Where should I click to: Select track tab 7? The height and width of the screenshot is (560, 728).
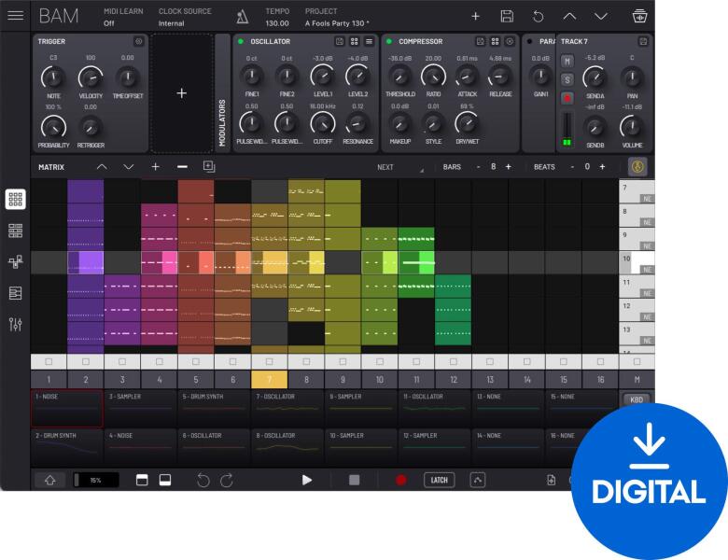pos(269,380)
